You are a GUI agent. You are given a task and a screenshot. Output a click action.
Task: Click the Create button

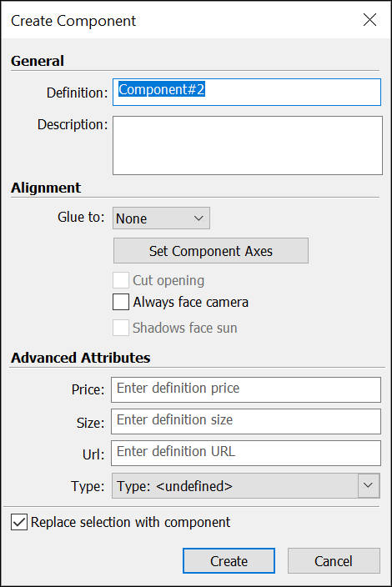pyautogui.click(x=229, y=561)
